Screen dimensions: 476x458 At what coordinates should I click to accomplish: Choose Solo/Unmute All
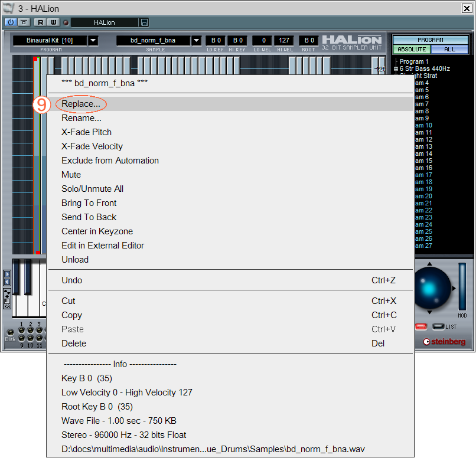point(230,189)
